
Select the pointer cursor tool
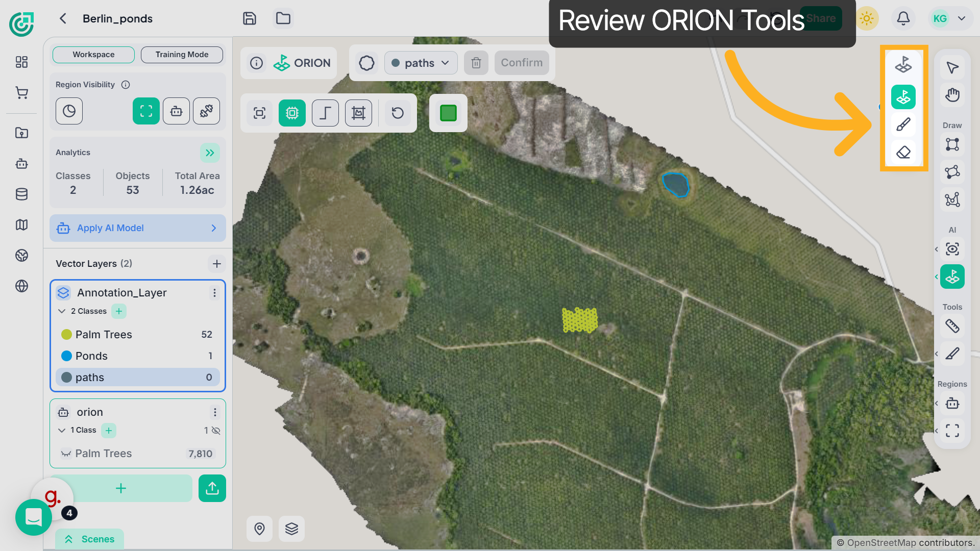click(x=952, y=68)
